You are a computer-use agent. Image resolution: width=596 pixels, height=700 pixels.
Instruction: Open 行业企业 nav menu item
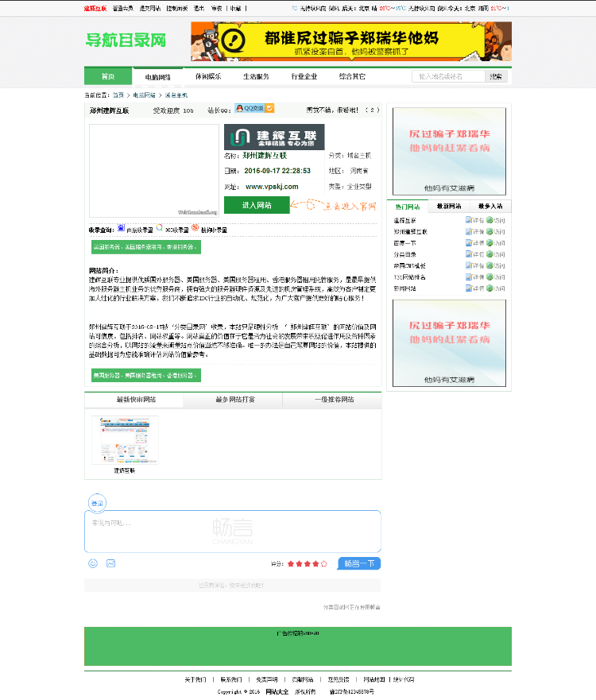pyautogui.click(x=304, y=76)
